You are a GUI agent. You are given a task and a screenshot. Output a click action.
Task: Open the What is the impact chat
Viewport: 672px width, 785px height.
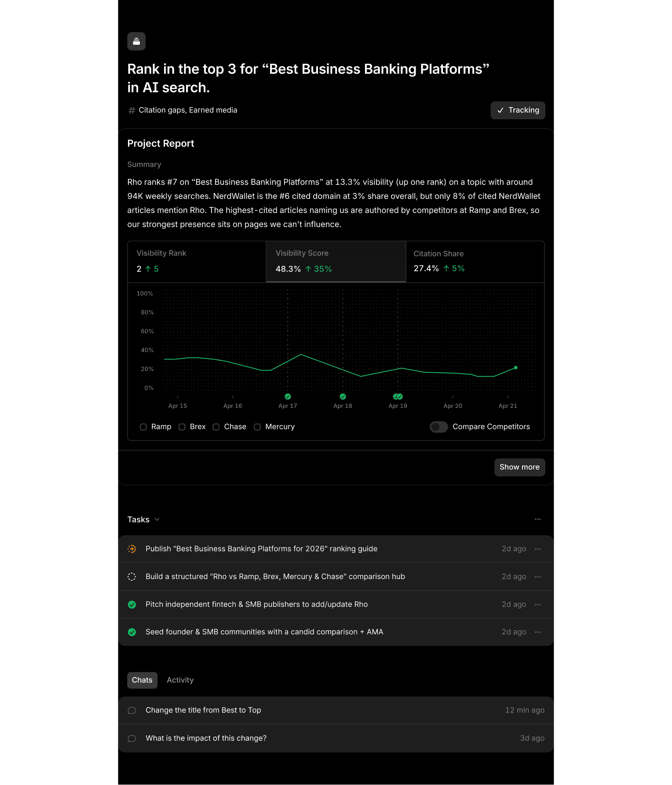click(336, 738)
